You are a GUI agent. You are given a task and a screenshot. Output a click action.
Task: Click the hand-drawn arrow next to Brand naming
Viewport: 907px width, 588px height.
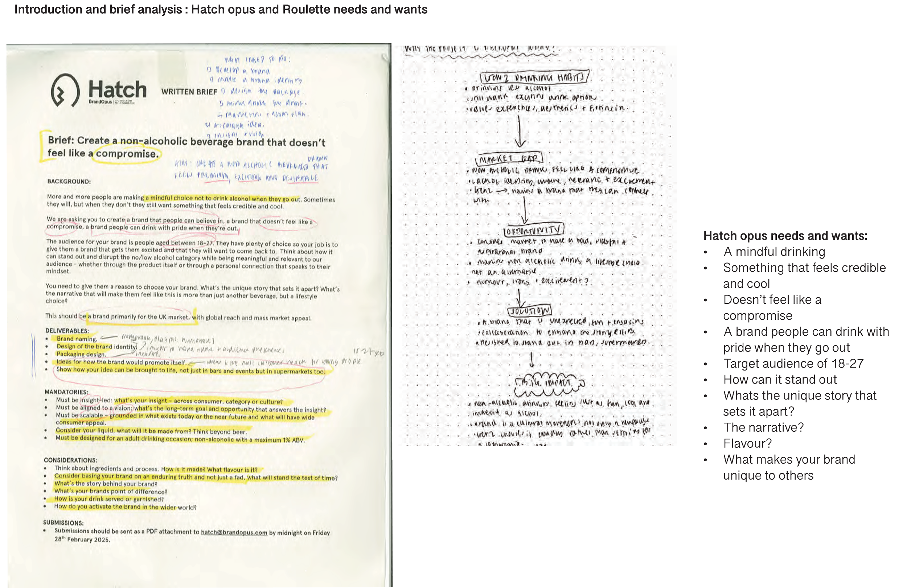click(109, 337)
